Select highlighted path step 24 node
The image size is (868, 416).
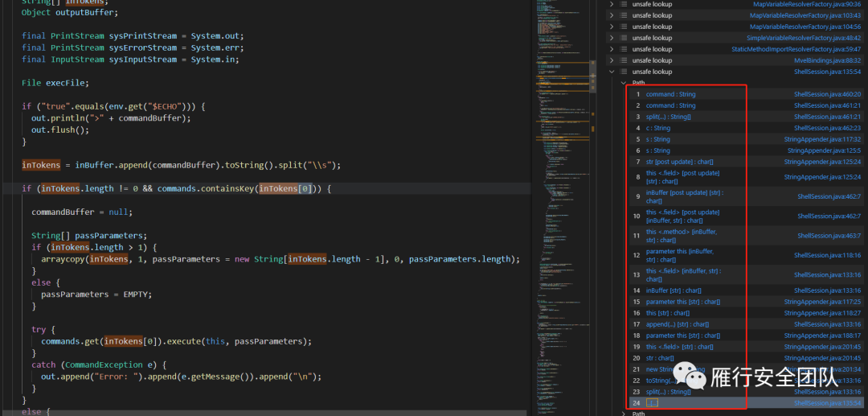coord(652,403)
